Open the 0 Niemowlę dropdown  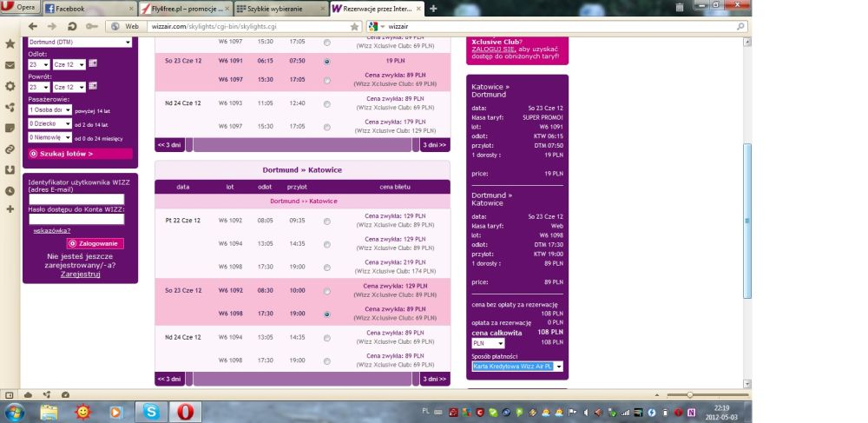tap(49, 138)
